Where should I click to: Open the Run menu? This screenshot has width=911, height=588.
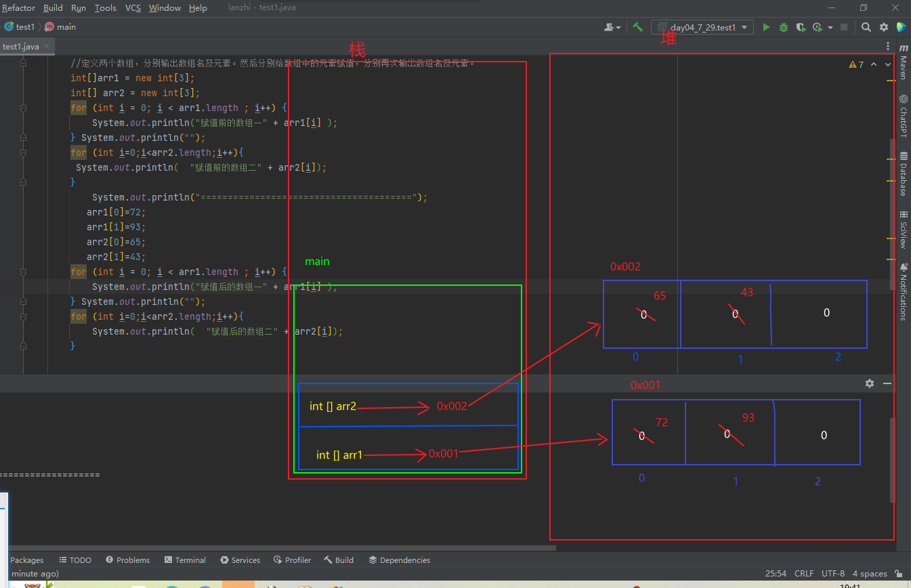coord(79,7)
